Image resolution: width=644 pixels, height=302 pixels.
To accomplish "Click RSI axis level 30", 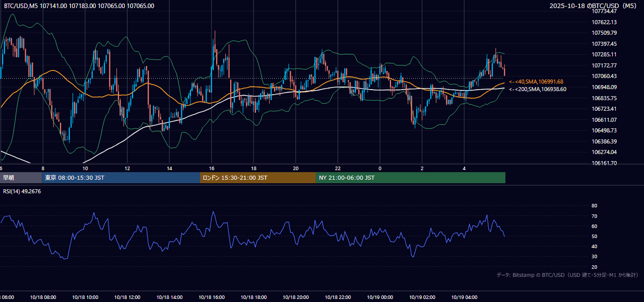I will click(595, 257).
